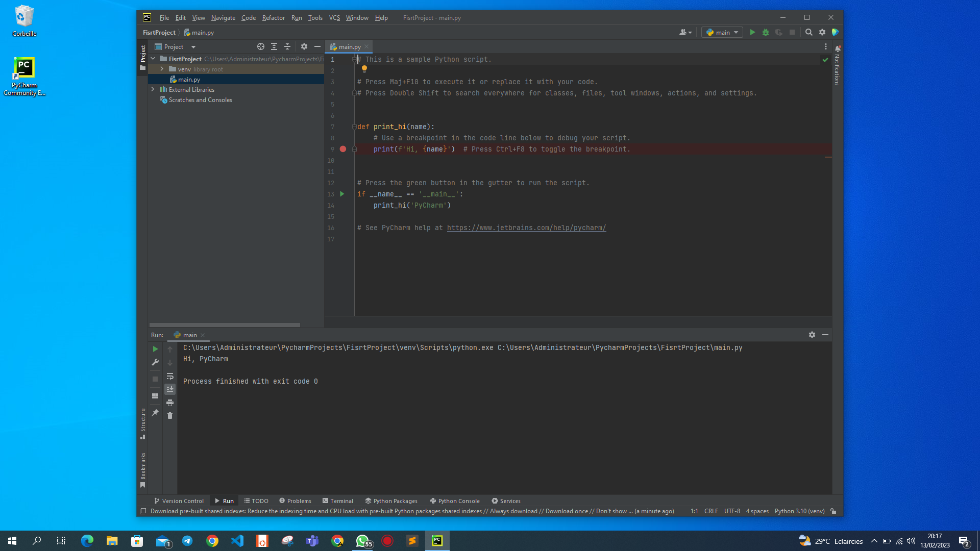This screenshot has width=980, height=551.
Task: Run main with coverage from the toolbar
Action: click(779, 32)
